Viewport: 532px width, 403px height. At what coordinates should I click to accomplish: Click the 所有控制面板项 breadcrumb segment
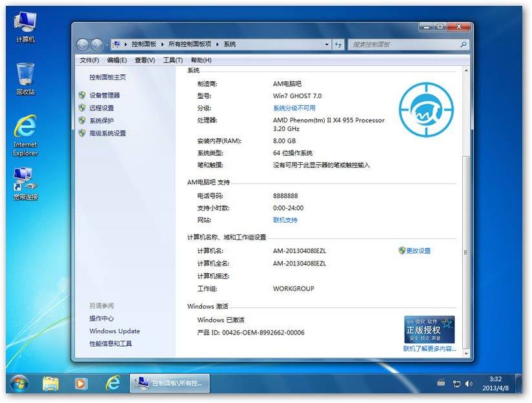click(x=190, y=44)
